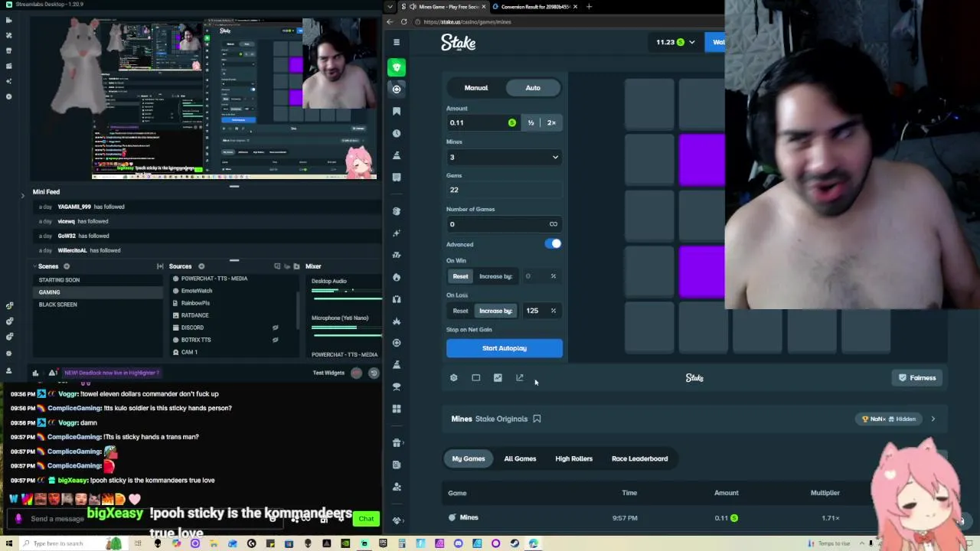This screenshot has width=980, height=551.
Task: Open the bookmark favorites icon in Stake sidebar
Action: click(397, 111)
